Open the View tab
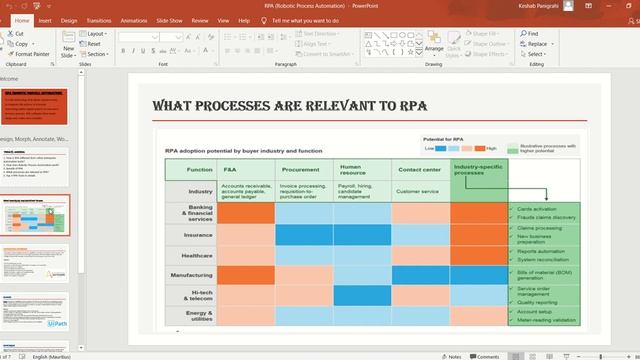 coord(223,20)
